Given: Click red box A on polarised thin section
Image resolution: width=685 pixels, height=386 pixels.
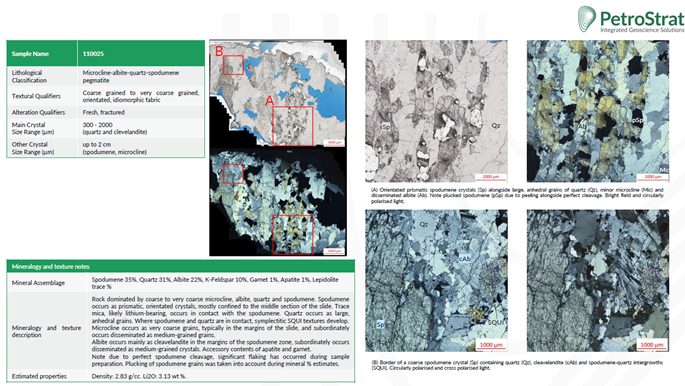Looking at the screenshot, I should tap(293, 234).
